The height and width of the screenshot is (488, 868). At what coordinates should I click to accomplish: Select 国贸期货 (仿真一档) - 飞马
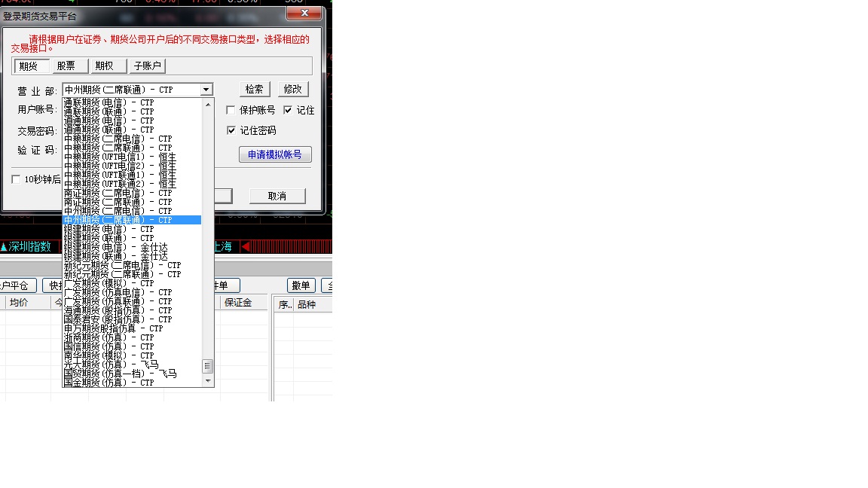[x=132, y=374]
